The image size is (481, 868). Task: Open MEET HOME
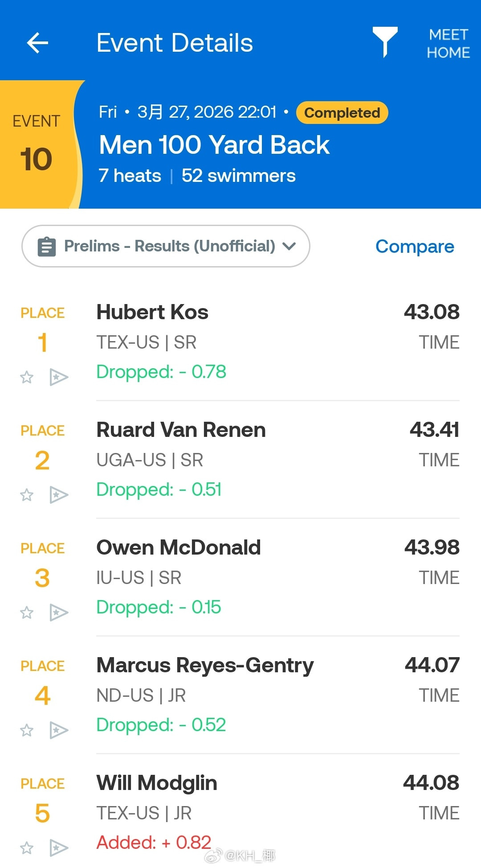click(x=448, y=42)
